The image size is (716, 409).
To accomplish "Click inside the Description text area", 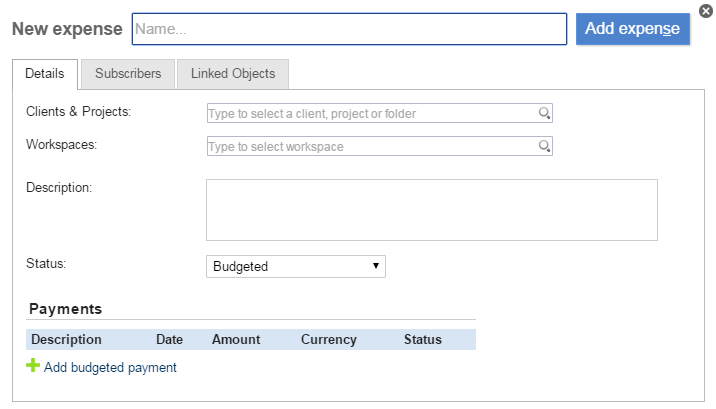I will pos(431,210).
